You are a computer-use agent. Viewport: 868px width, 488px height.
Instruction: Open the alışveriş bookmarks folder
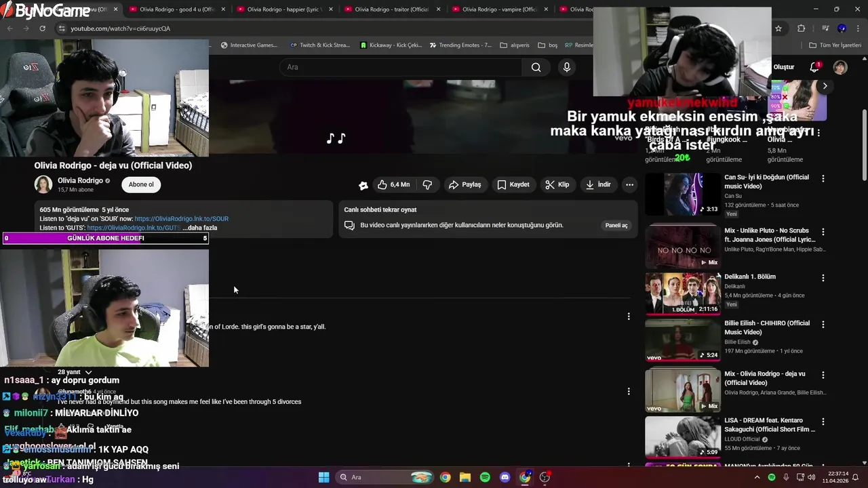click(515, 45)
